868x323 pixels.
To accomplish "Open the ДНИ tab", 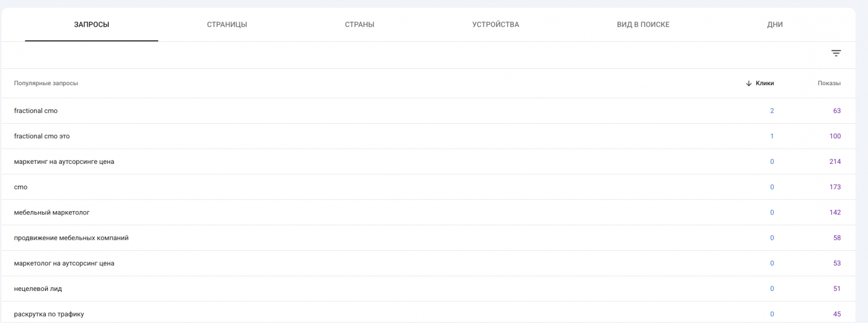I will pyautogui.click(x=775, y=24).
